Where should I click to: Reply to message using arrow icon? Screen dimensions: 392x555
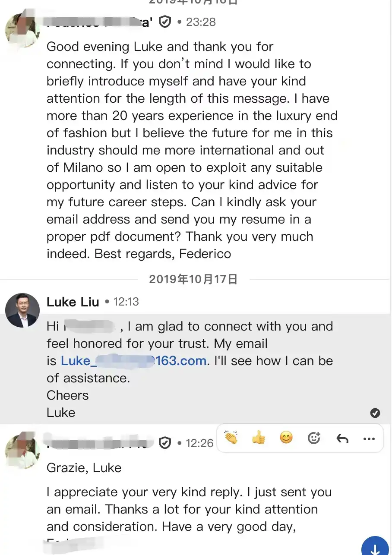(342, 439)
